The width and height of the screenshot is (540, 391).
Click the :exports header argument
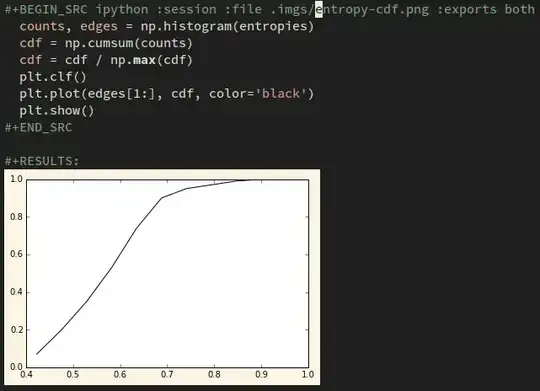click(467, 10)
